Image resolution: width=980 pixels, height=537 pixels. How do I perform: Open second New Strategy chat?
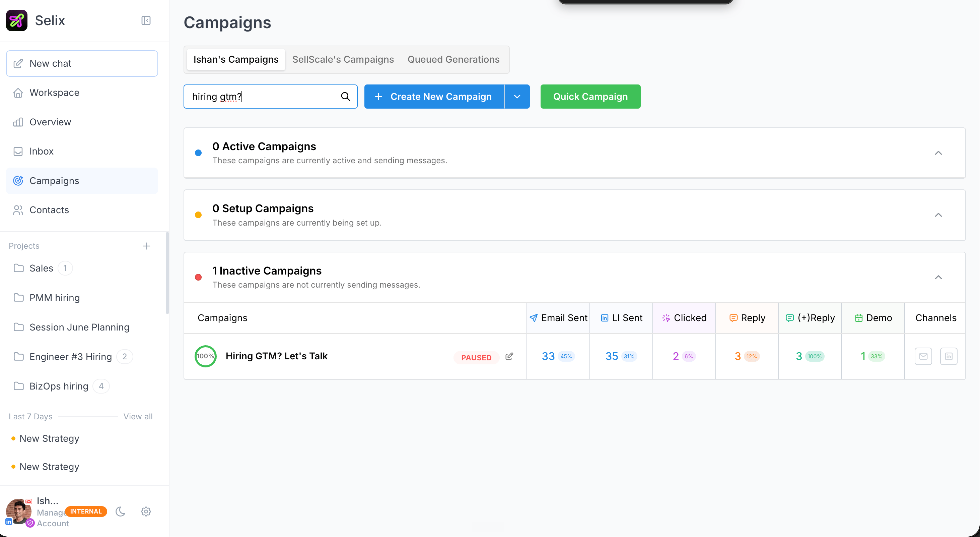coord(50,467)
